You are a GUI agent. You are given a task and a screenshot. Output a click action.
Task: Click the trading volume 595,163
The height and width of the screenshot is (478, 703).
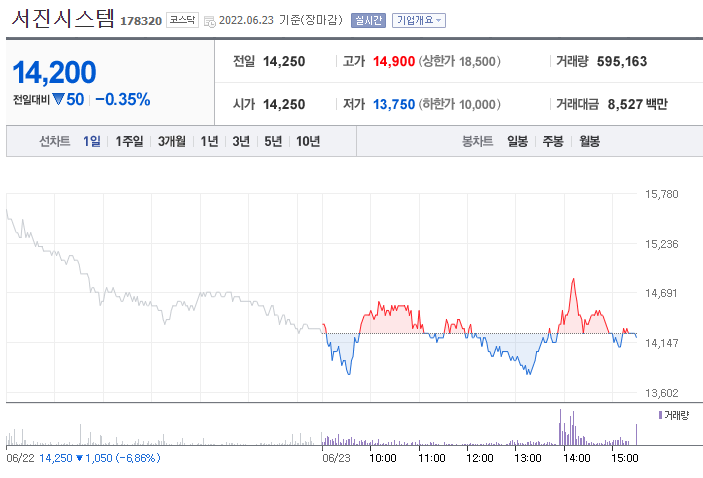[x=622, y=61]
